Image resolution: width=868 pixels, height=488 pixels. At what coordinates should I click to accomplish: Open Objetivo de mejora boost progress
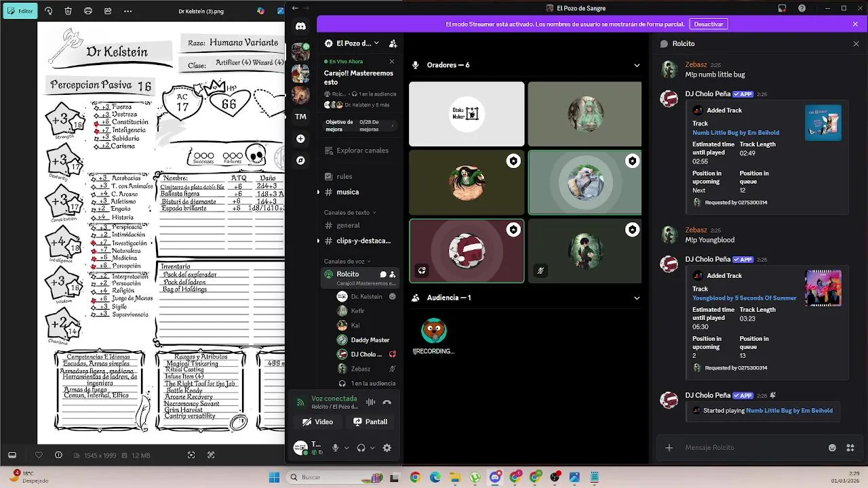[x=360, y=125]
